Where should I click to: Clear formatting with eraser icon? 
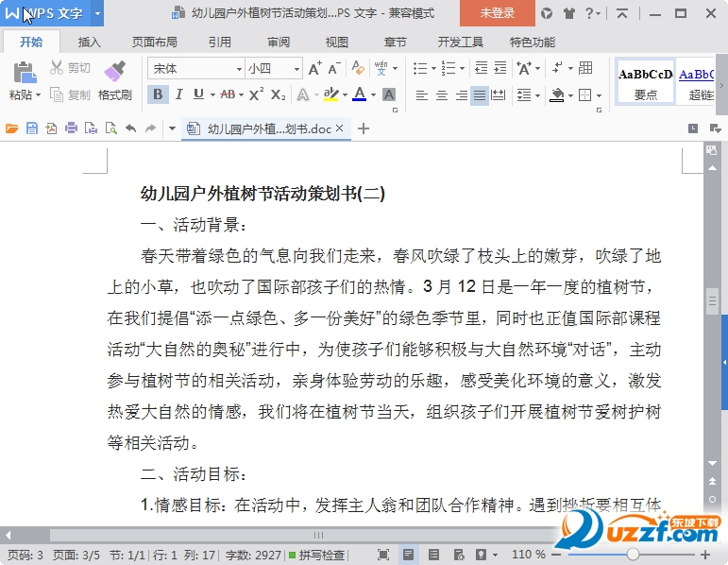click(358, 68)
